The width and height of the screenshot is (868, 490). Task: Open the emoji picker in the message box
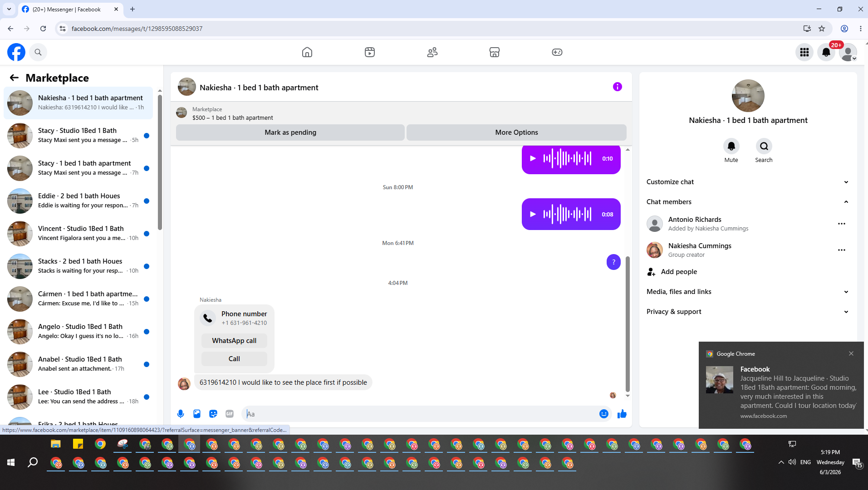[604, 414]
